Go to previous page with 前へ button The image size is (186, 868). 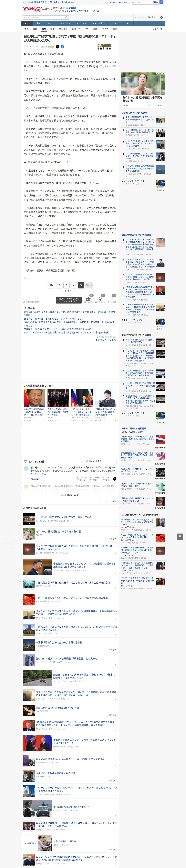(x=51, y=285)
